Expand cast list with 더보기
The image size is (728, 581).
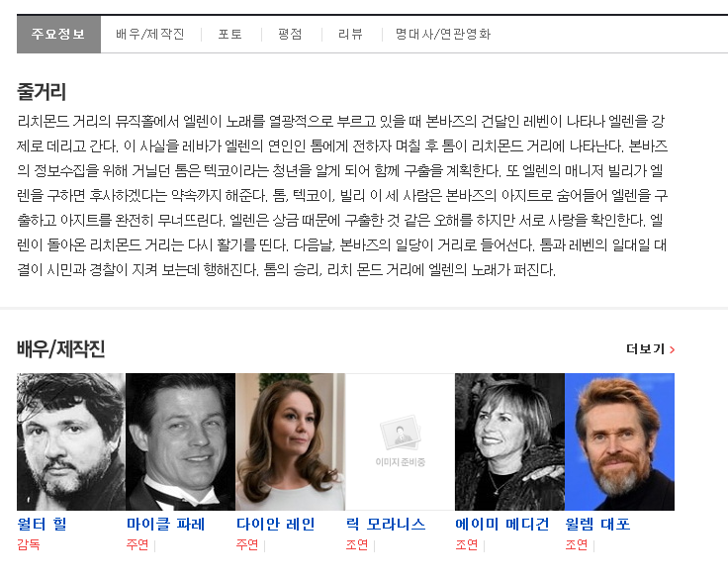pyautogui.click(x=645, y=349)
